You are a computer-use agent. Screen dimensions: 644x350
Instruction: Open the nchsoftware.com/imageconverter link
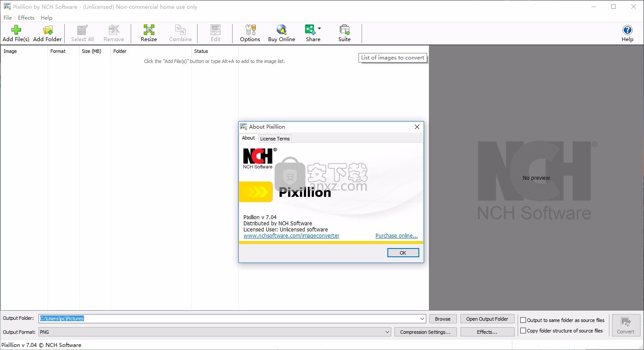[291, 236]
